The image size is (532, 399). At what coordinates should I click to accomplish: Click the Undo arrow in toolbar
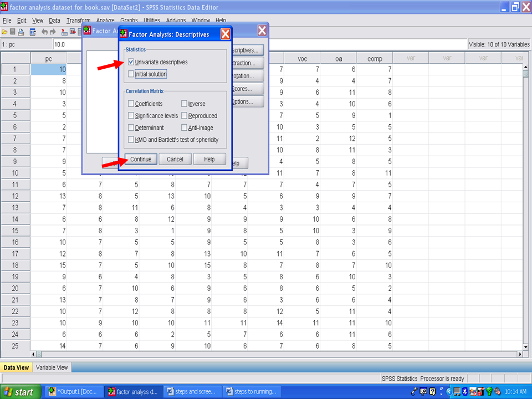(45, 32)
